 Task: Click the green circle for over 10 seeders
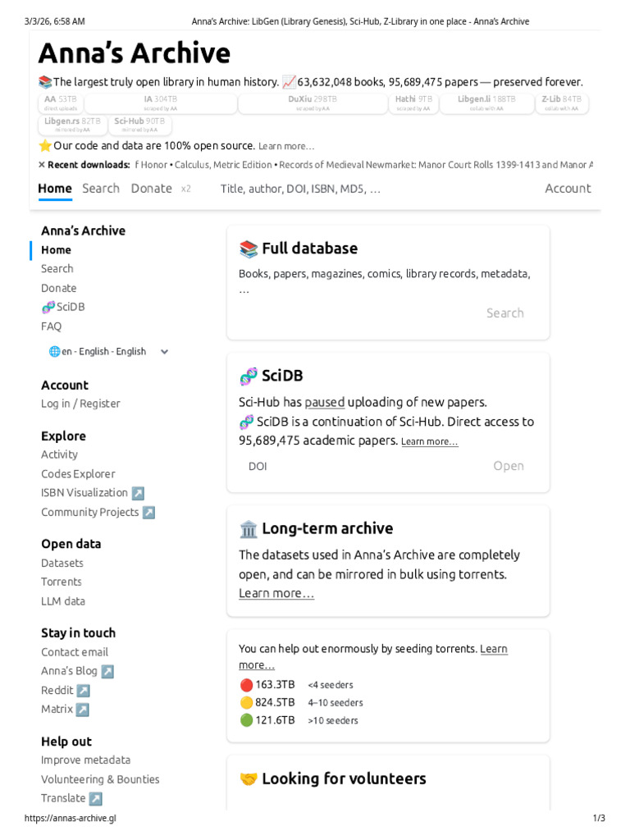pos(246,720)
